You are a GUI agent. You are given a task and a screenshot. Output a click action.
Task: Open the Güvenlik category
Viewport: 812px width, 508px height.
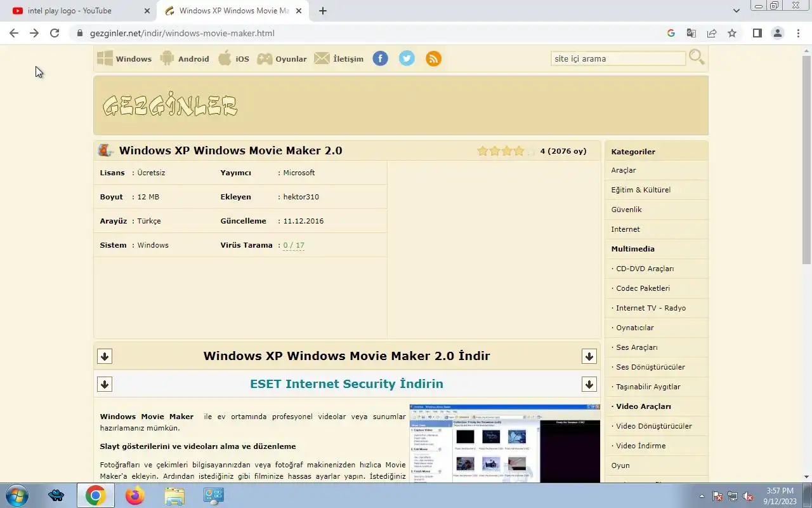pyautogui.click(x=626, y=210)
